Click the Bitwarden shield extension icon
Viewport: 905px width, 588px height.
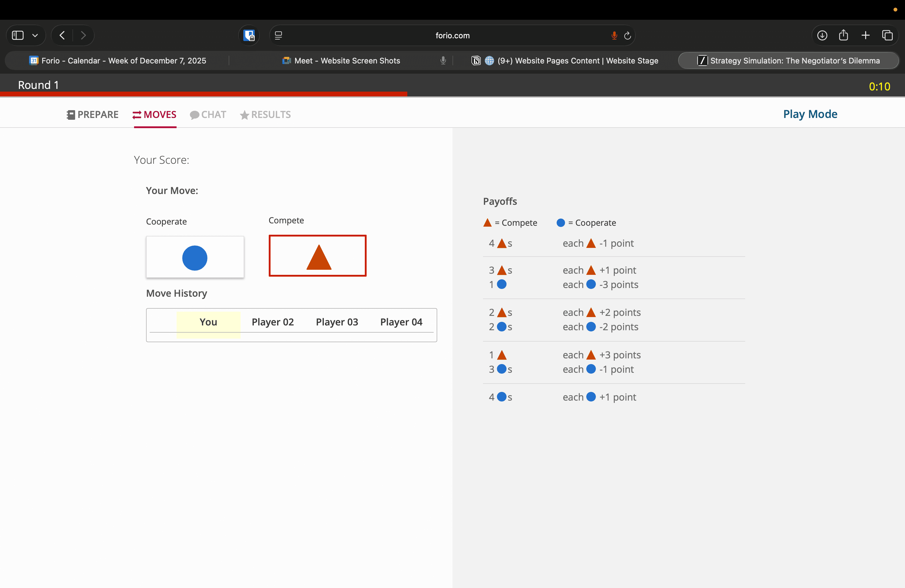click(x=249, y=35)
